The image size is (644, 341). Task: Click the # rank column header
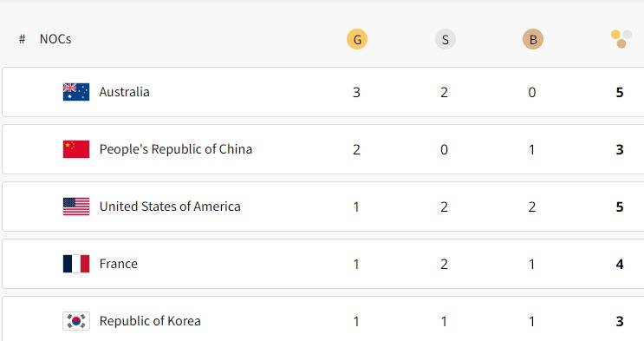[23, 39]
